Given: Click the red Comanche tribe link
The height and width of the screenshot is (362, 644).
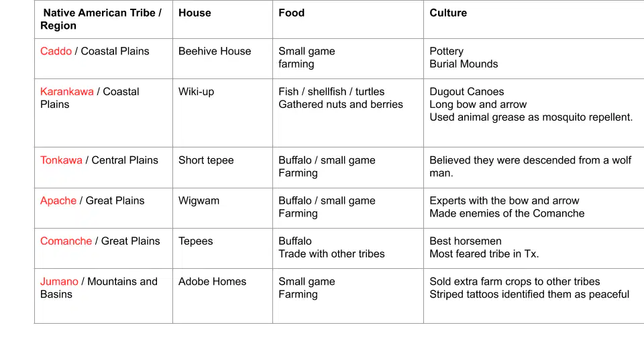Looking at the screenshot, I should (x=66, y=241).
